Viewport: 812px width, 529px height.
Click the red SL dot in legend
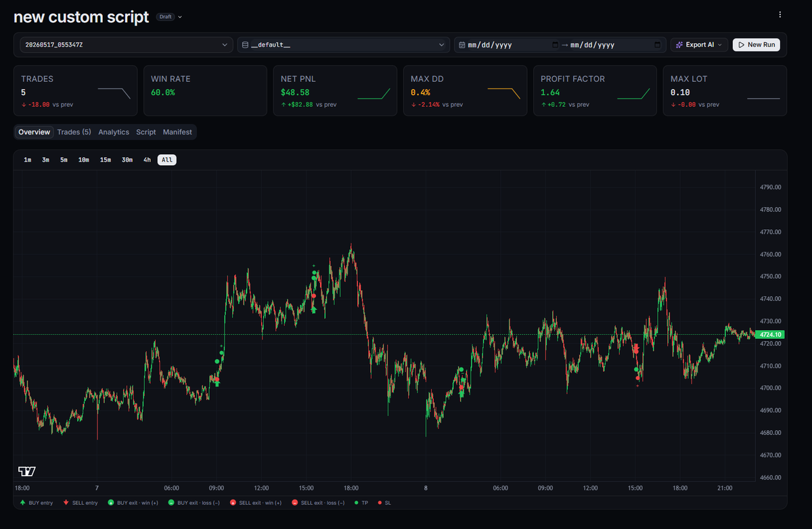(x=380, y=503)
